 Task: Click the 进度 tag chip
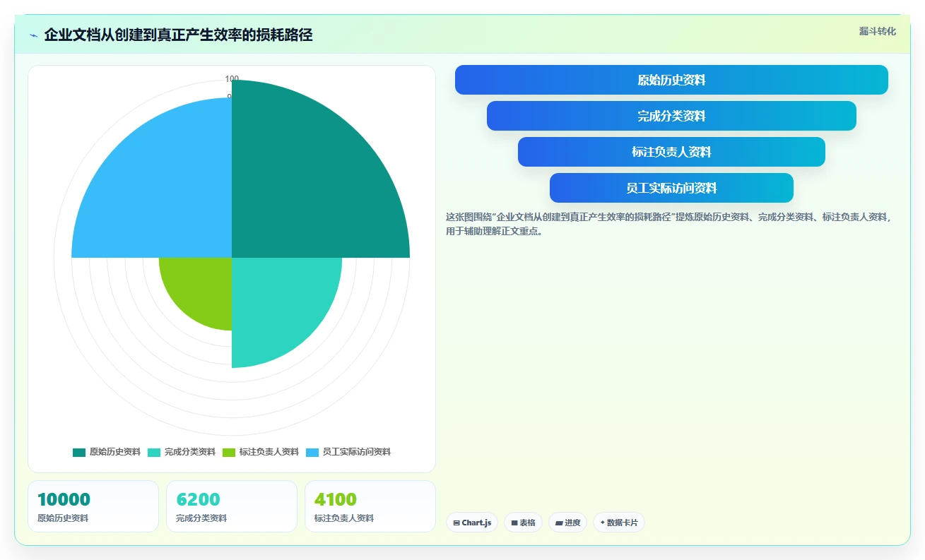click(x=568, y=523)
